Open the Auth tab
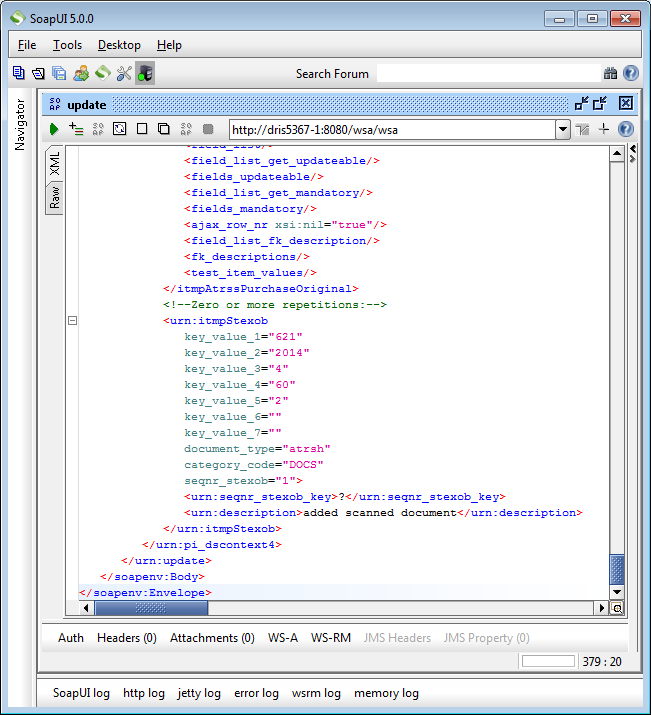Screen dimensions: 651x715 71,637
